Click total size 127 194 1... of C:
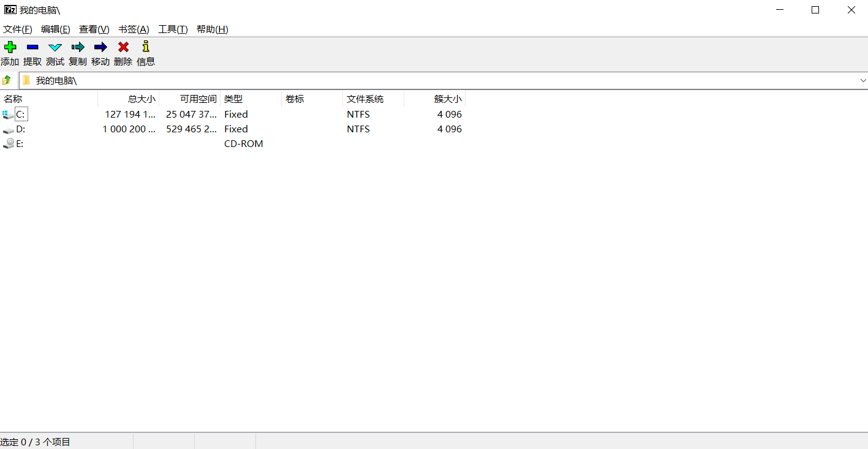 pyautogui.click(x=130, y=115)
